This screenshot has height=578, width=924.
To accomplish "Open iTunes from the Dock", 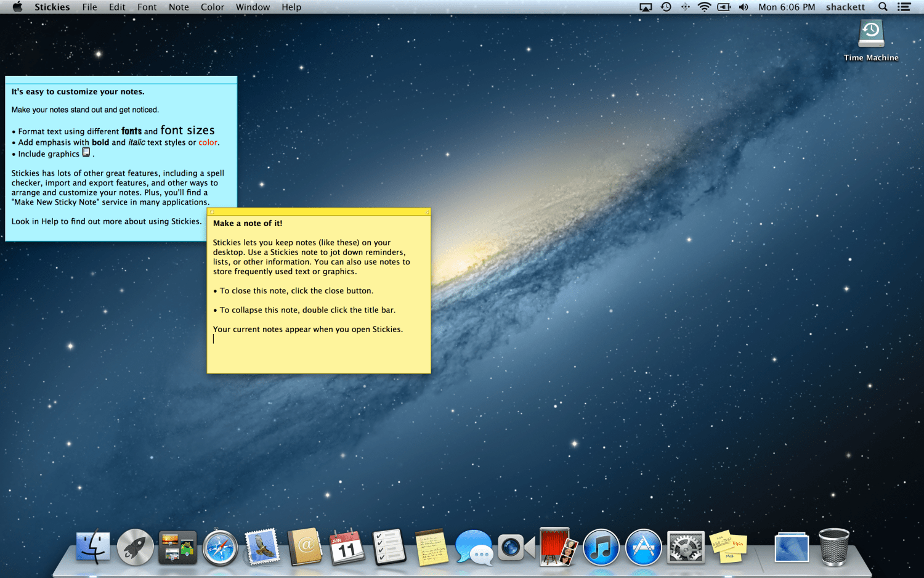I will click(601, 547).
